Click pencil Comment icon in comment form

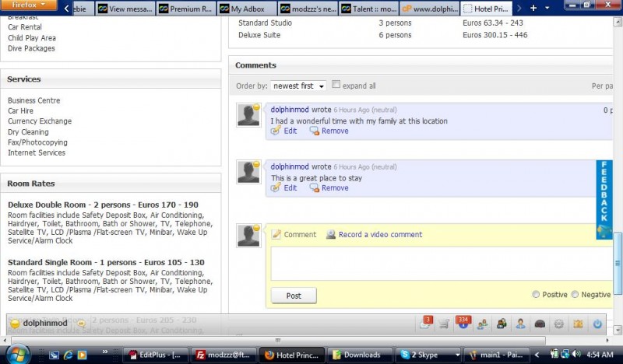coord(276,234)
